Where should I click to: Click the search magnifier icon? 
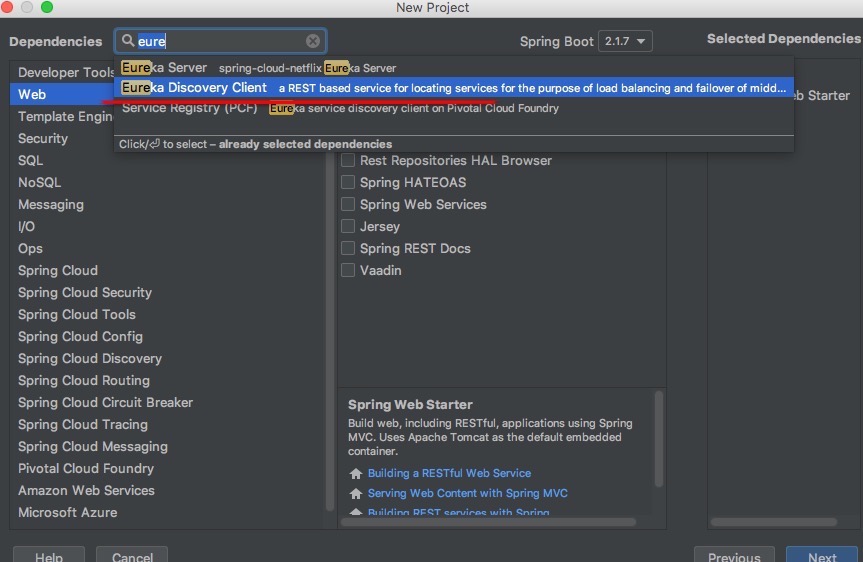(127, 41)
